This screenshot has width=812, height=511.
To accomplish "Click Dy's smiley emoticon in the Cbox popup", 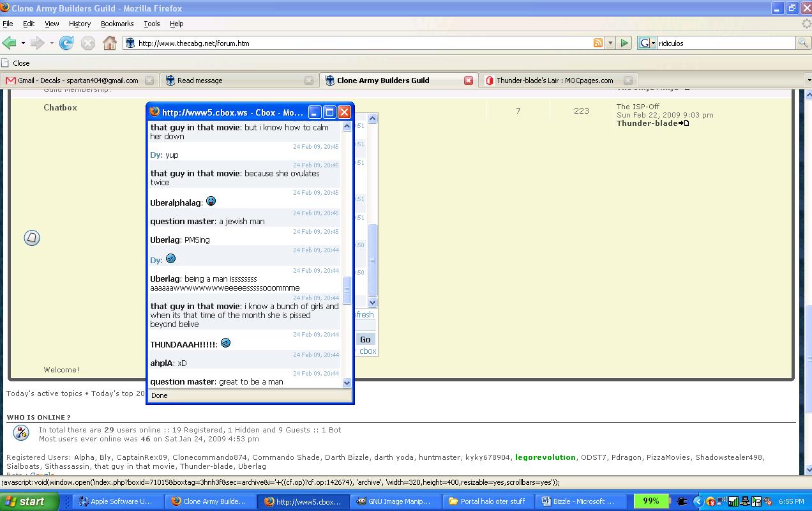I will point(170,259).
